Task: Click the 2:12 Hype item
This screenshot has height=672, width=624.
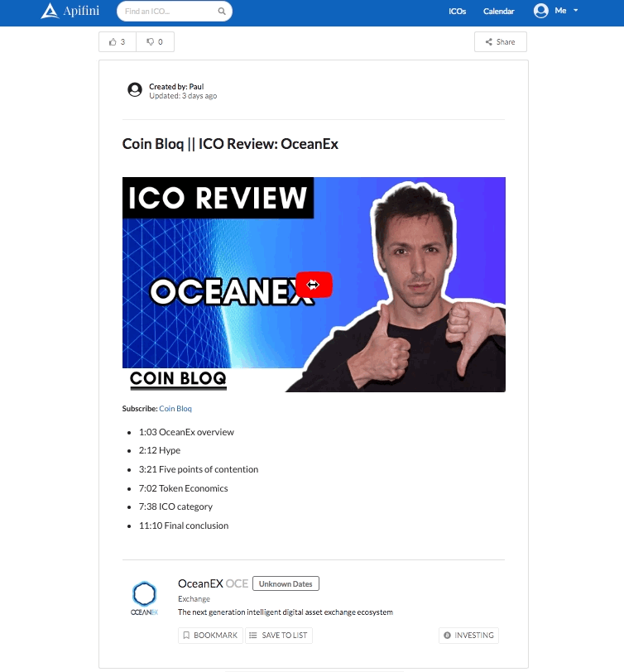Action: coord(160,450)
